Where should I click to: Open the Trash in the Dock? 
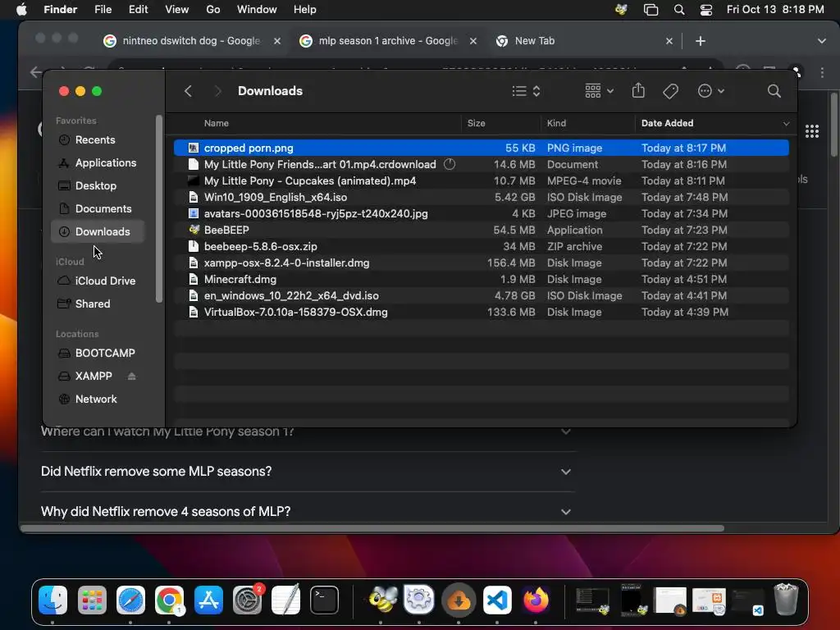point(786,600)
